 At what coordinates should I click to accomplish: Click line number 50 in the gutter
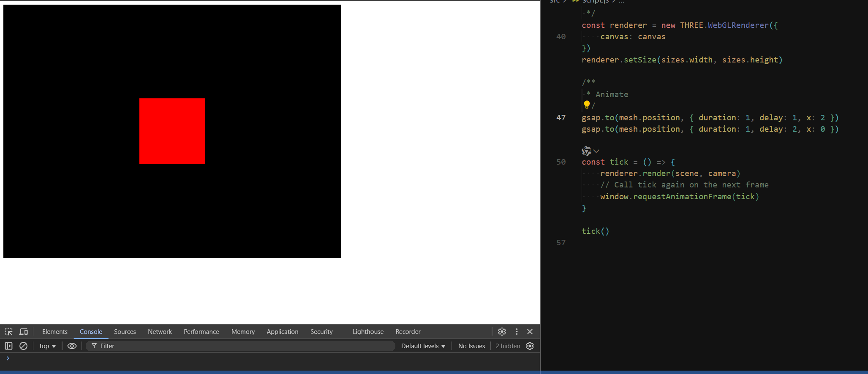(561, 162)
